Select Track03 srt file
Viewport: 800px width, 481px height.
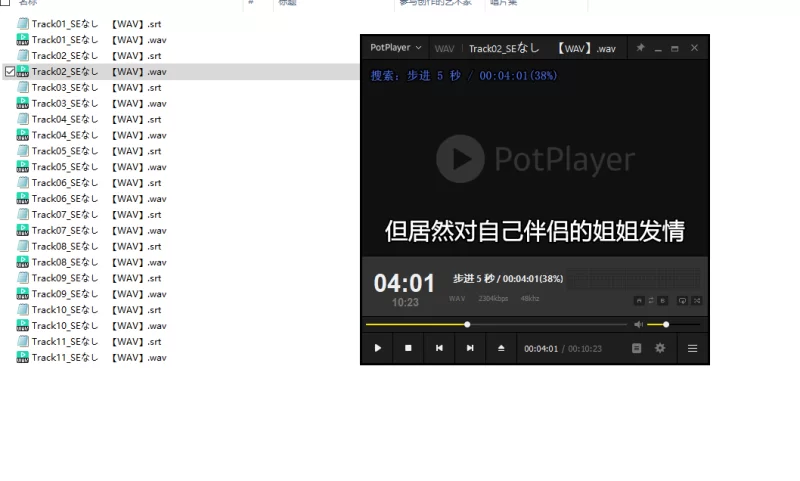click(96, 88)
